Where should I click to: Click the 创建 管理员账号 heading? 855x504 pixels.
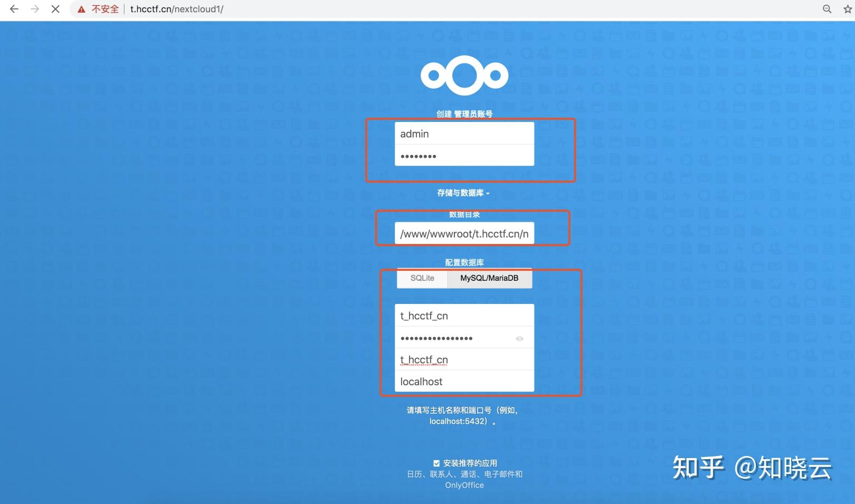(464, 114)
